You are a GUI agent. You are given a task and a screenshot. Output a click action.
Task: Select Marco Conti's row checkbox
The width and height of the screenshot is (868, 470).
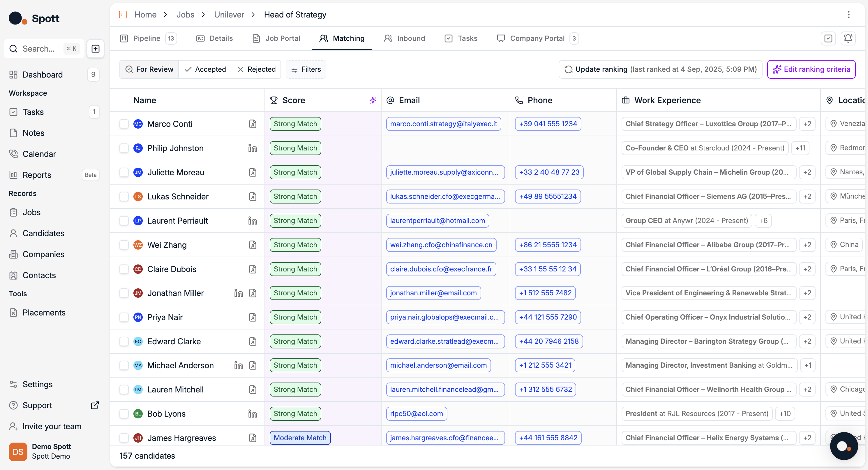click(124, 124)
